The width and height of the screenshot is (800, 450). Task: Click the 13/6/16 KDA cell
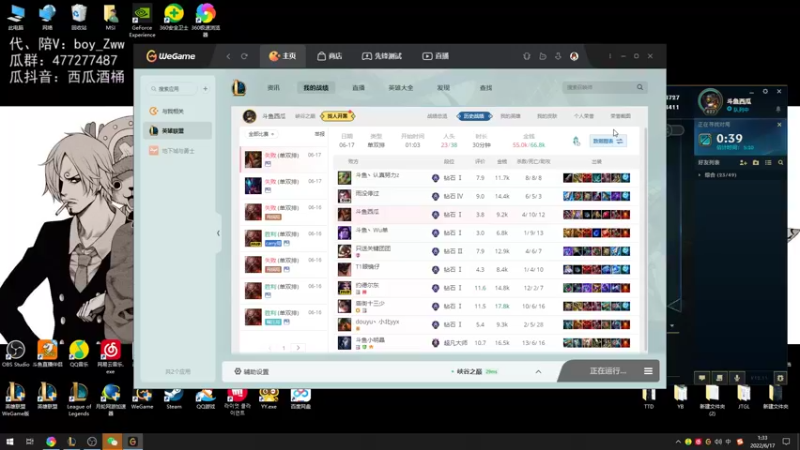tap(534, 343)
